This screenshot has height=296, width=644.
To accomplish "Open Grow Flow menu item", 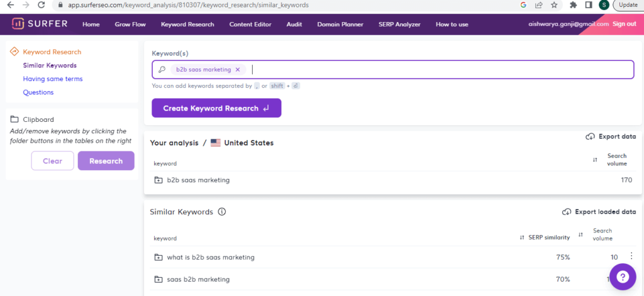I will pyautogui.click(x=130, y=25).
